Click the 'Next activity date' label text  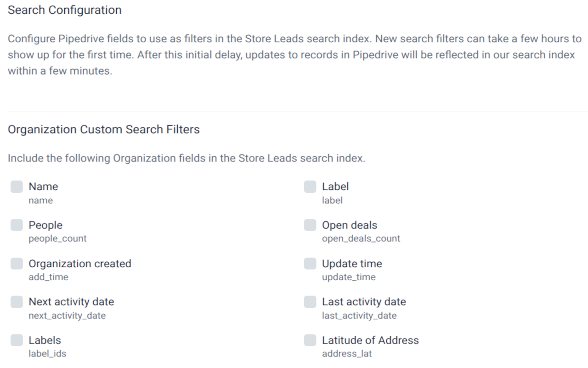click(x=71, y=302)
